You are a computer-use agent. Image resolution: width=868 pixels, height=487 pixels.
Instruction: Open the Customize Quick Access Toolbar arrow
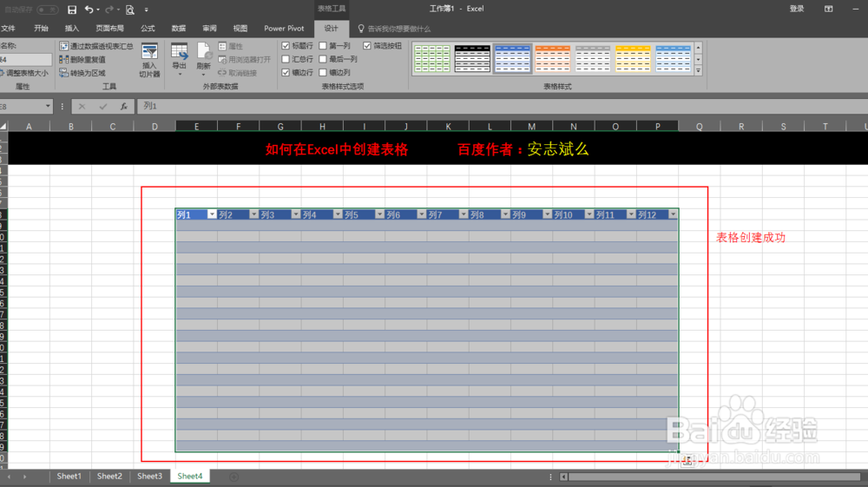point(146,10)
